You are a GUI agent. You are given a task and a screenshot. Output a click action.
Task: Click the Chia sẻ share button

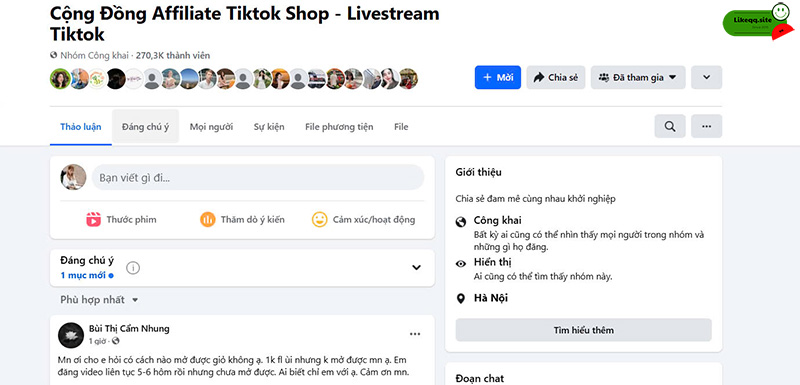pyautogui.click(x=556, y=78)
